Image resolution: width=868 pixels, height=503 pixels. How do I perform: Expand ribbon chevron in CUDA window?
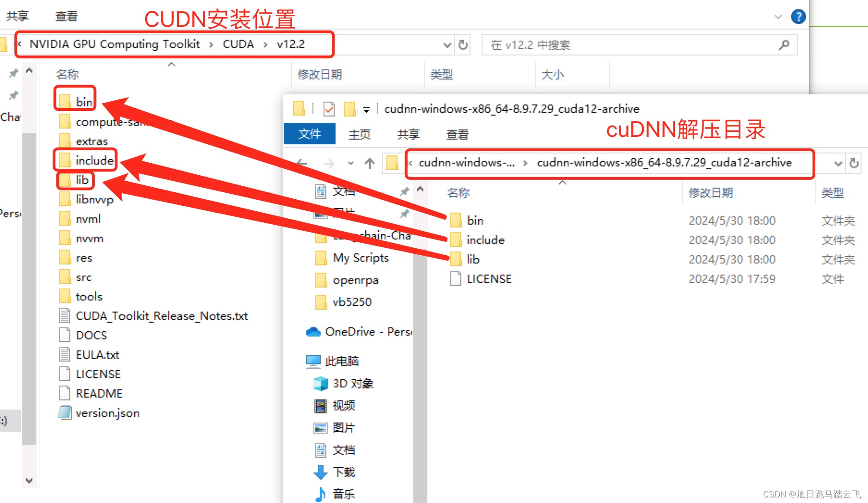pos(778,17)
